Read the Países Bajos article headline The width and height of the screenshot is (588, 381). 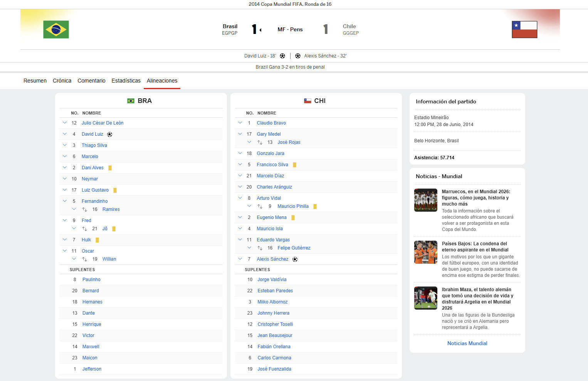(x=475, y=247)
